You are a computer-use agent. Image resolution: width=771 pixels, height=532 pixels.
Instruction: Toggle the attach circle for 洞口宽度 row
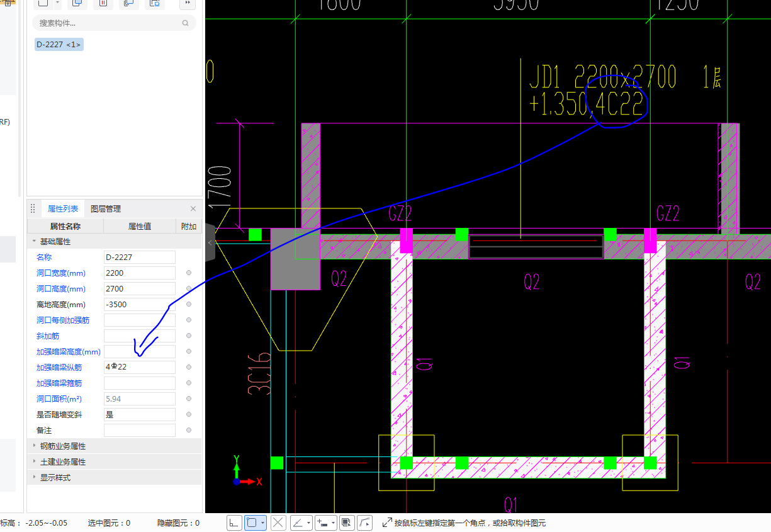(x=189, y=273)
